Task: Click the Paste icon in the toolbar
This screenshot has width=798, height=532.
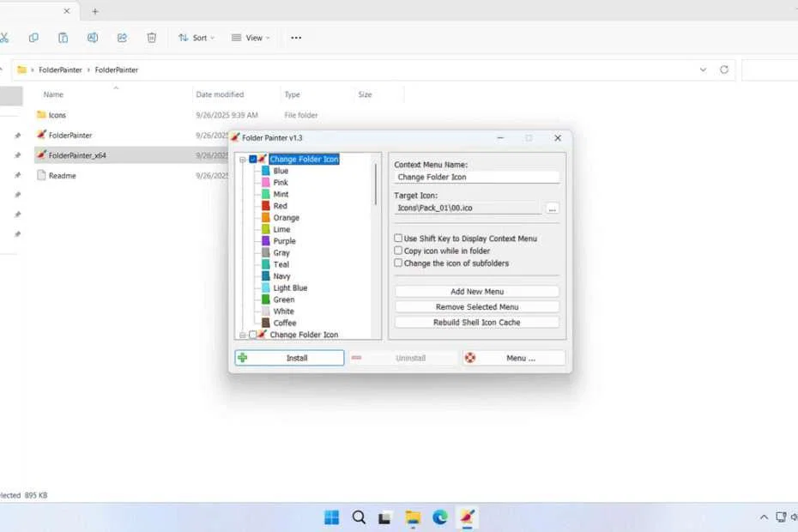Action: (x=63, y=38)
